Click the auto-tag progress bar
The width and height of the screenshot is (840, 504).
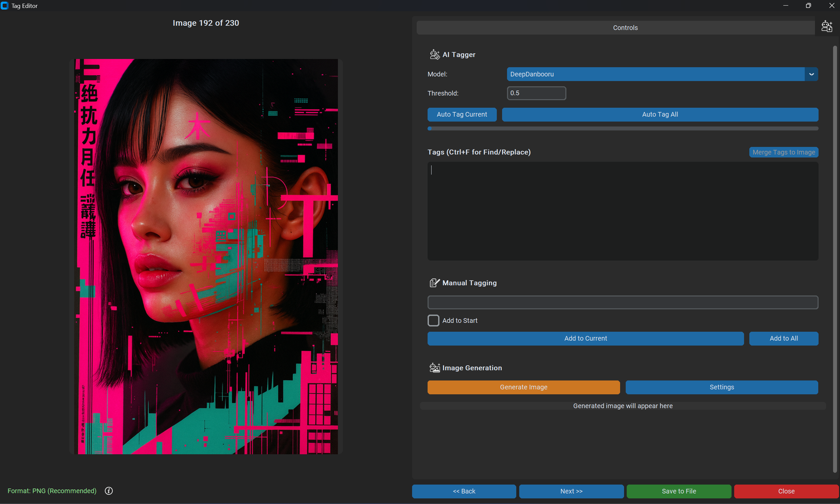click(622, 129)
